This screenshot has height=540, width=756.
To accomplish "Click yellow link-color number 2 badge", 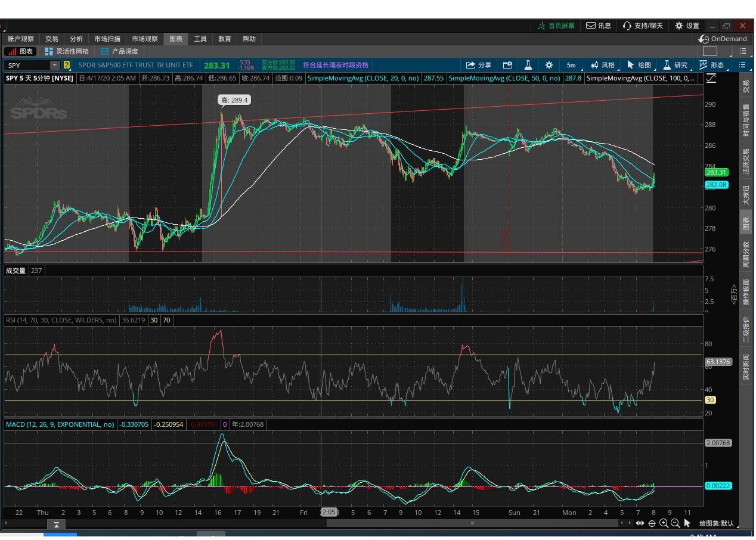I will (x=67, y=65).
